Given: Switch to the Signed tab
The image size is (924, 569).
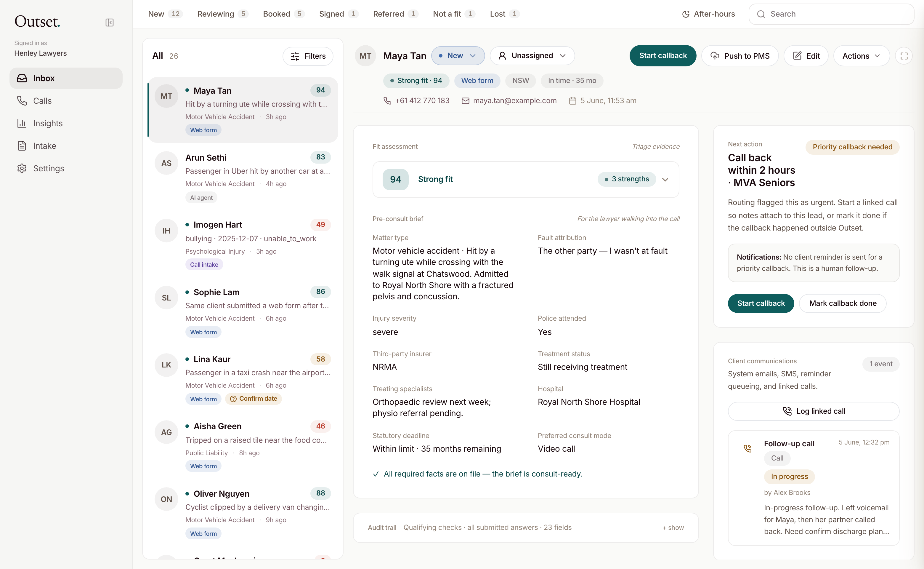Looking at the screenshot, I should tap(339, 14).
